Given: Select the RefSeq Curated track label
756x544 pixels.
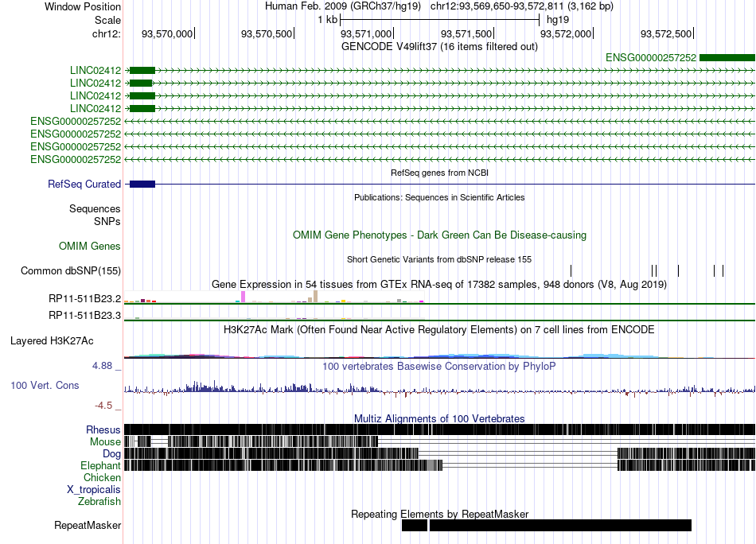Looking at the screenshot, I should pos(84,184).
